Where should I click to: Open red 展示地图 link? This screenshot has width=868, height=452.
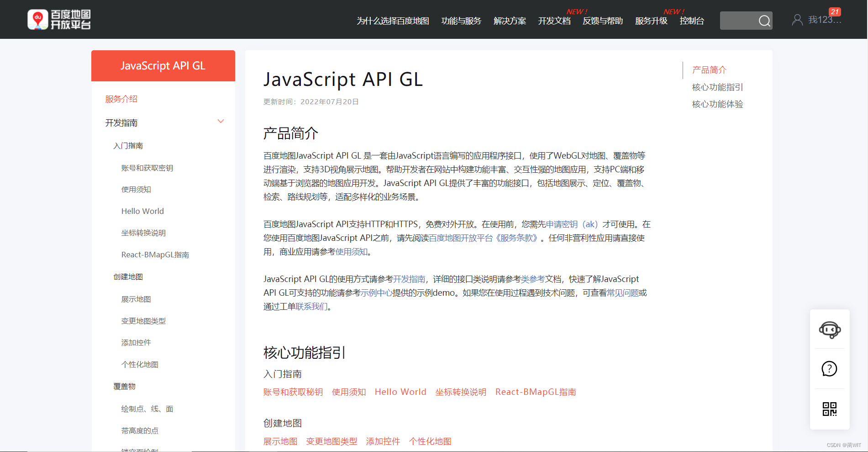click(280, 441)
